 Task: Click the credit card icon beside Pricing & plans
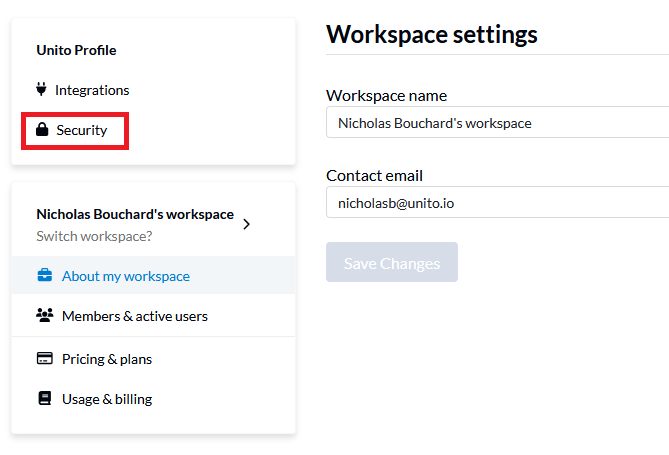(44, 358)
